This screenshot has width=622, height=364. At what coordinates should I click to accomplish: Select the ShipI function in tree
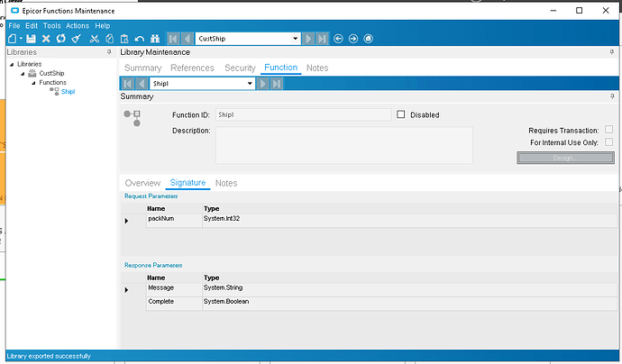pos(68,92)
